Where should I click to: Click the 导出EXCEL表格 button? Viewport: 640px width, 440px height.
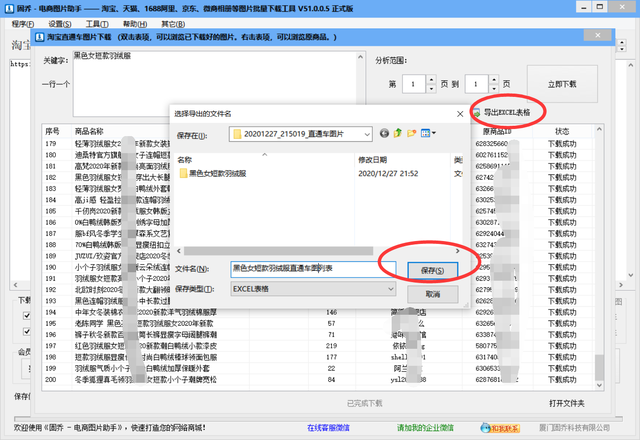(502, 112)
